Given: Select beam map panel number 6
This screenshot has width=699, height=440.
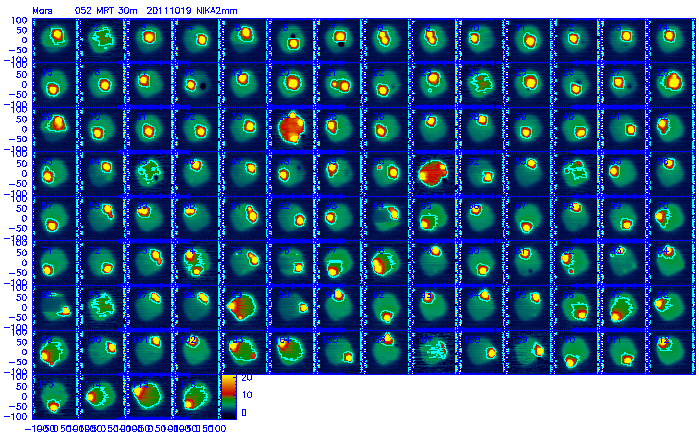Looking at the screenshot, I should [x=290, y=37].
